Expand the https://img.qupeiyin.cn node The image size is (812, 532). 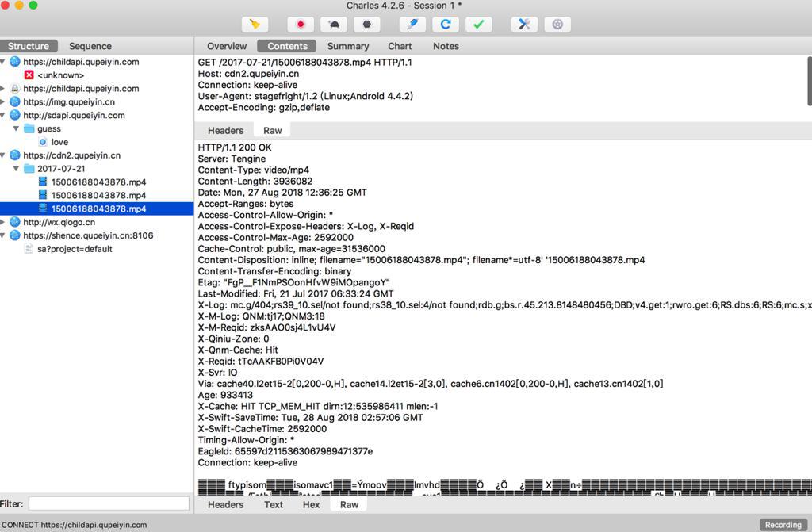click(2, 102)
